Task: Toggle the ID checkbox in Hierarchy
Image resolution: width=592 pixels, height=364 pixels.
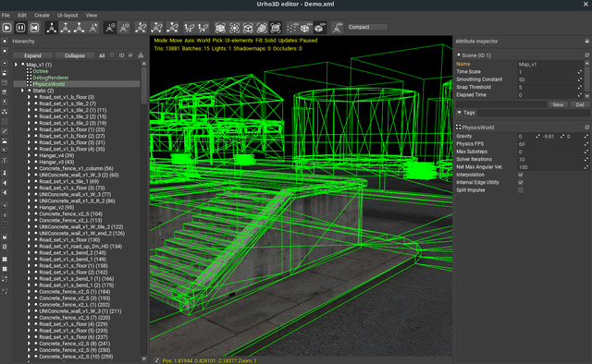Action: 130,55
